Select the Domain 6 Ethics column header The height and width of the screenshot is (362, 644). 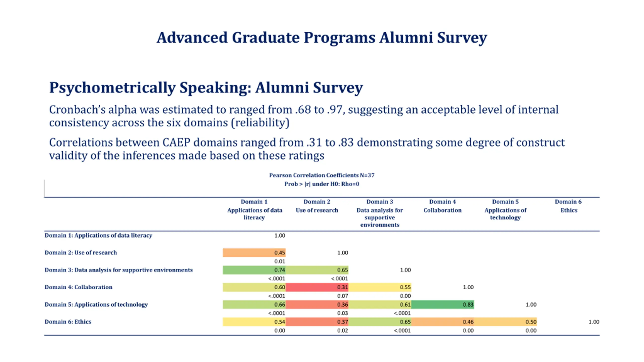[x=569, y=206]
